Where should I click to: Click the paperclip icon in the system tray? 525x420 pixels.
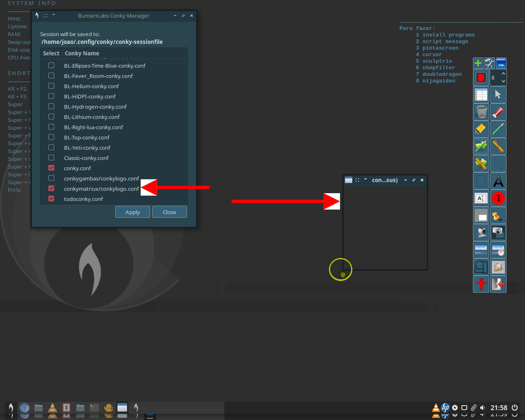pos(474,407)
